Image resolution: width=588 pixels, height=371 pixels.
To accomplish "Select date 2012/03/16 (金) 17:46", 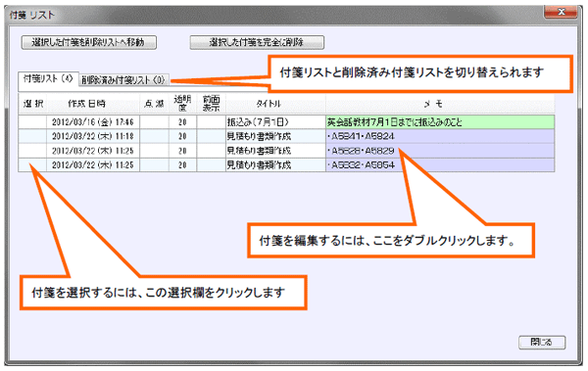I will click(x=93, y=122).
